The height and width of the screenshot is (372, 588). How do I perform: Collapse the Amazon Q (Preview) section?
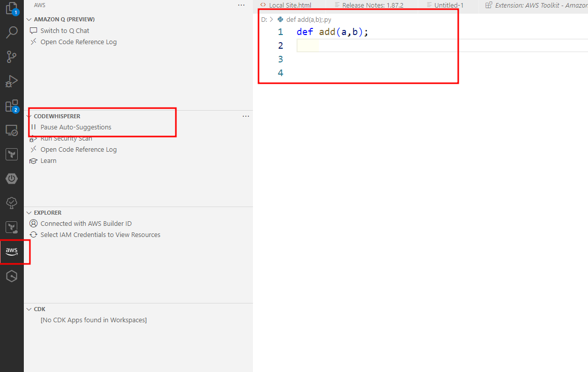click(29, 19)
